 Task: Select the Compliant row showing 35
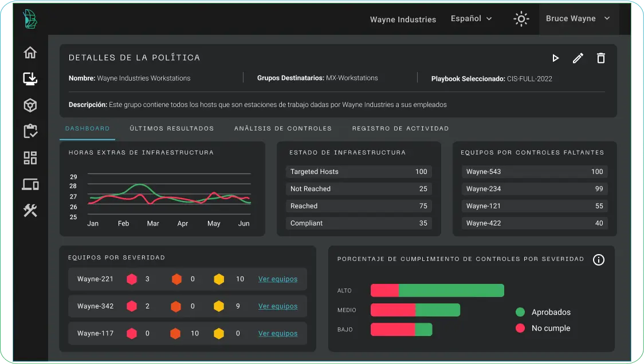coord(359,223)
